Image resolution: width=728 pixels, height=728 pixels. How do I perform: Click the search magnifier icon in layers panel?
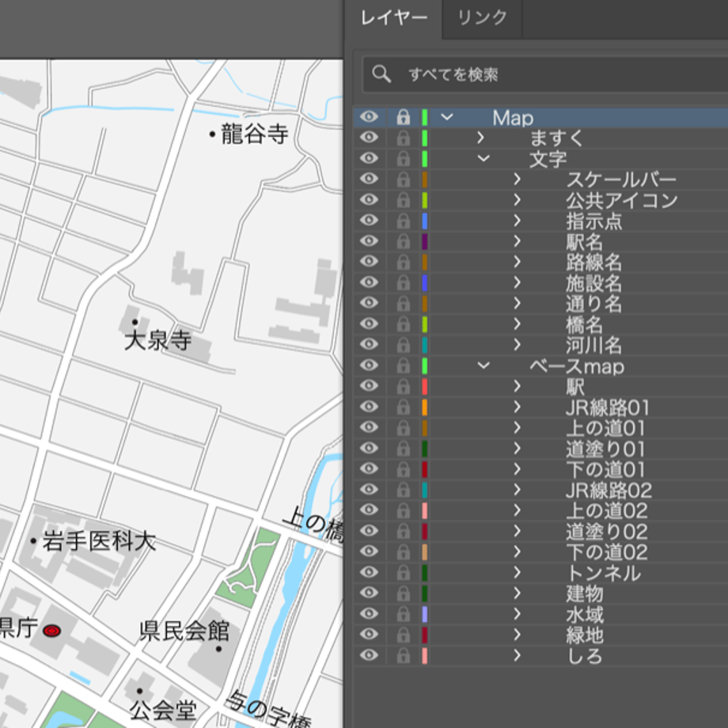pos(381,74)
